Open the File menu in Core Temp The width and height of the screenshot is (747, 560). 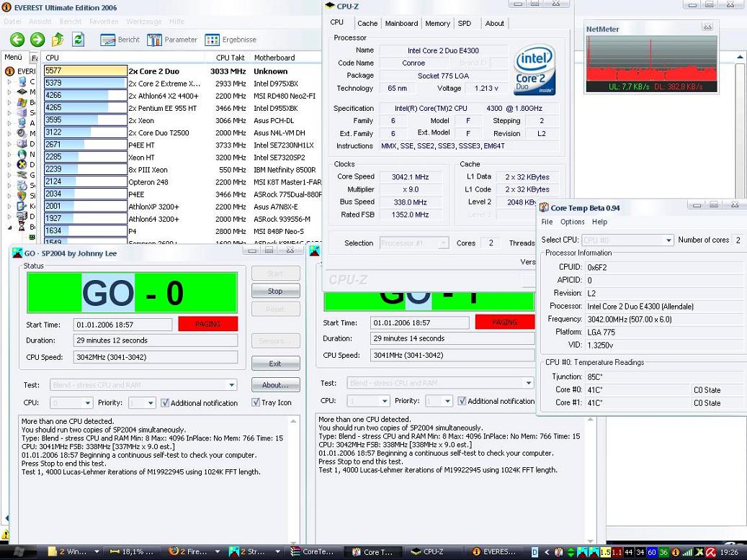coord(547,222)
